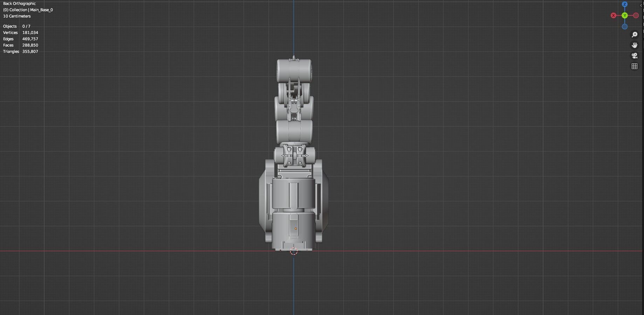This screenshot has width=644, height=315.
Task: Click the '(0) Collection | Main_Base_0' text
Action: coord(28,10)
